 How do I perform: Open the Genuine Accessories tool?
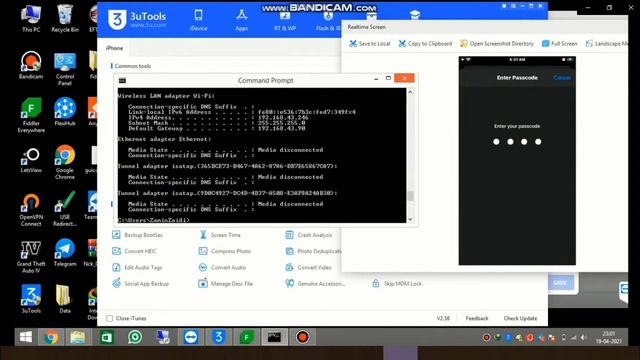[x=315, y=284]
